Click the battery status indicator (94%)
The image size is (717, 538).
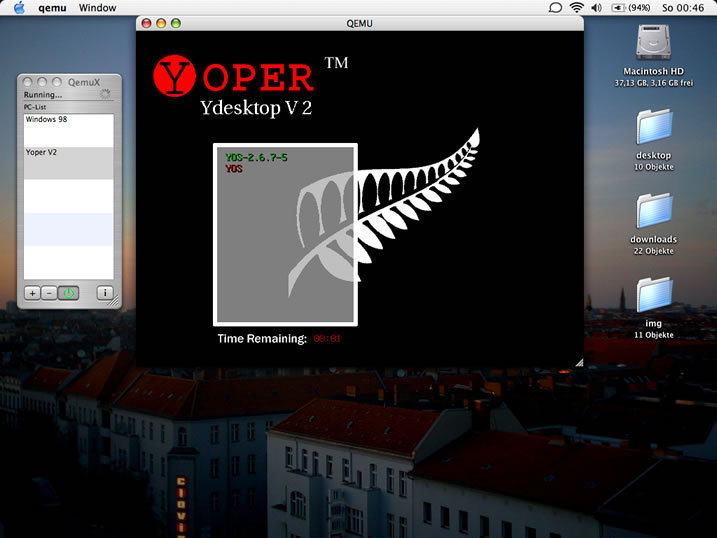631,8
